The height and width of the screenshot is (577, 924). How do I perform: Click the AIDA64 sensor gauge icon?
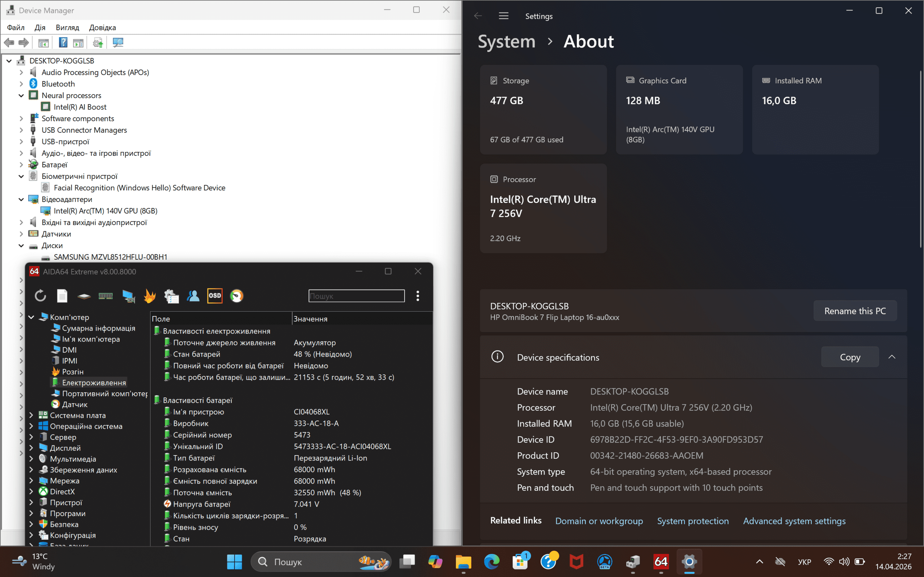(x=237, y=296)
